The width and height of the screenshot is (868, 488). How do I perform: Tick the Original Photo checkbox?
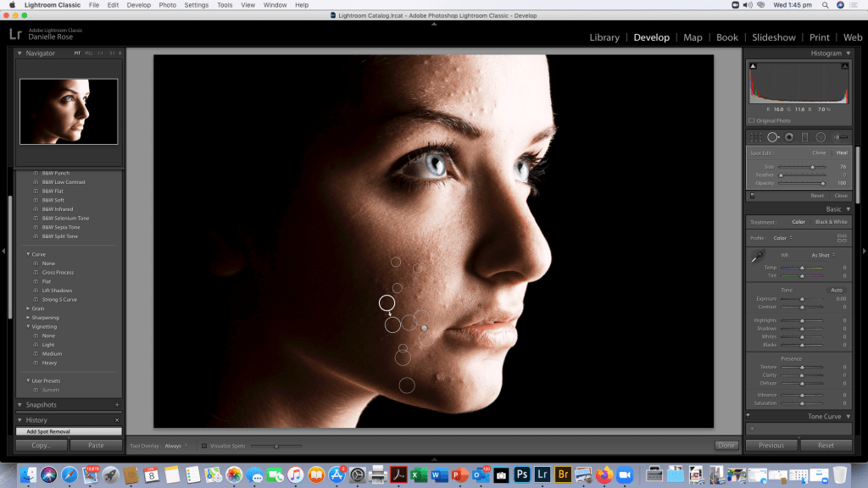(752, 120)
